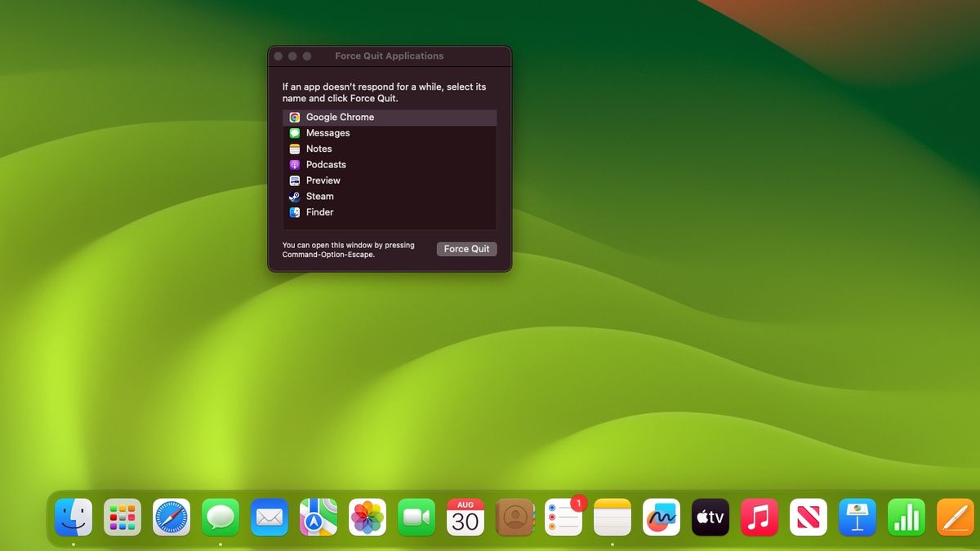Image resolution: width=980 pixels, height=551 pixels.
Task: Open Calendar showing August 30
Action: 465,517
